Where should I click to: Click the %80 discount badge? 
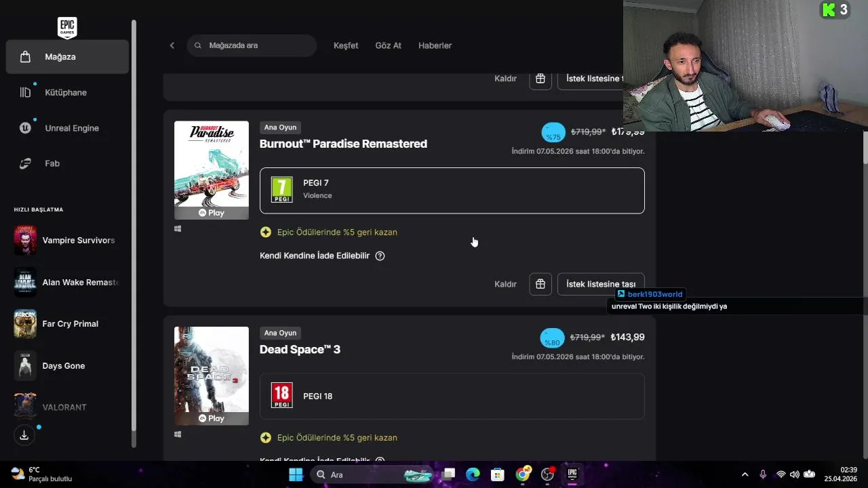coord(552,338)
